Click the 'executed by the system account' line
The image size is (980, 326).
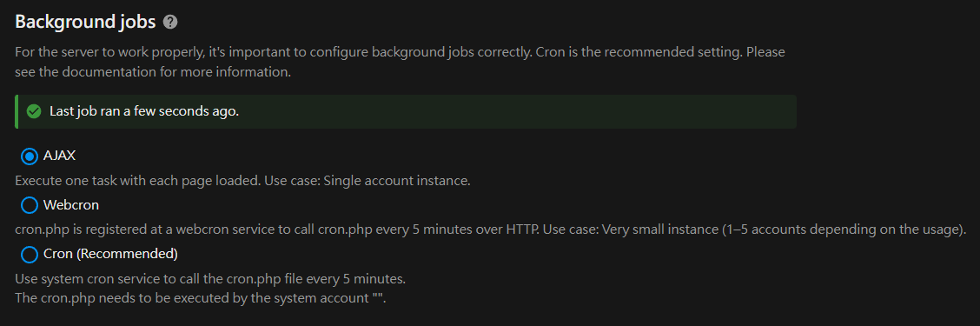(201, 298)
